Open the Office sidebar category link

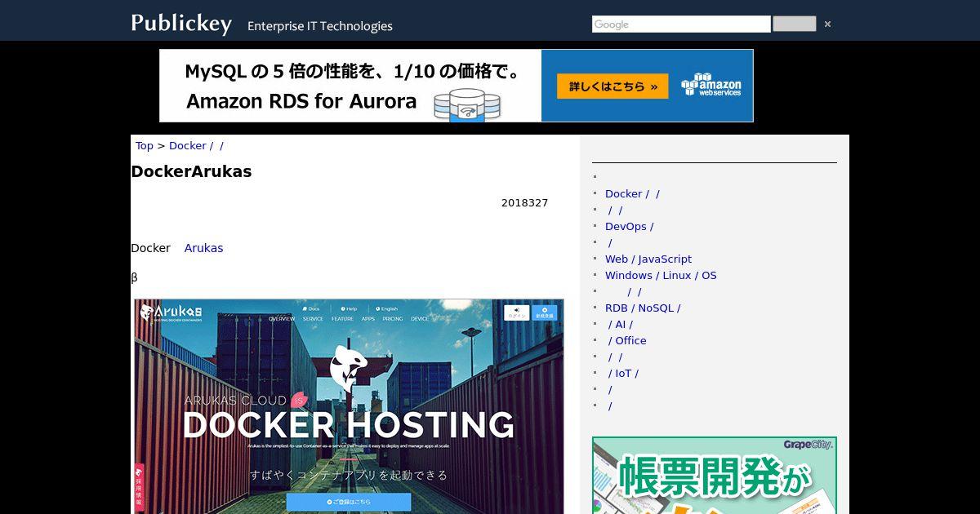[x=627, y=340]
